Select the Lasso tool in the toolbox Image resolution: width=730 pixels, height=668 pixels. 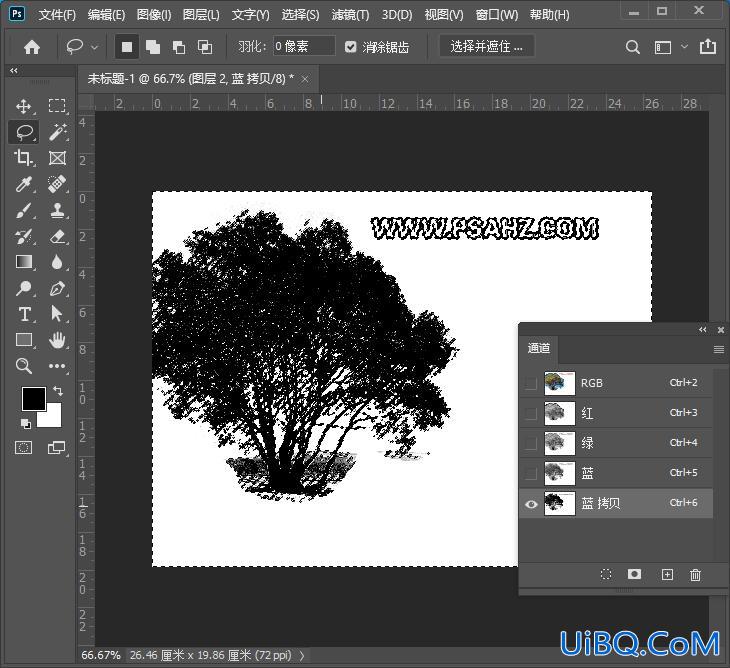tap(24, 132)
